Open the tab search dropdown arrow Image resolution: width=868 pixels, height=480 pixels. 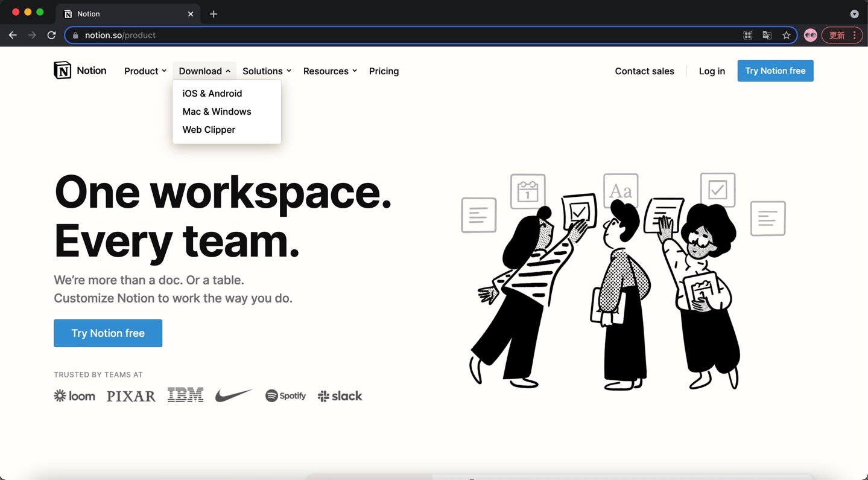pyautogui.click(x=855, y=14)
